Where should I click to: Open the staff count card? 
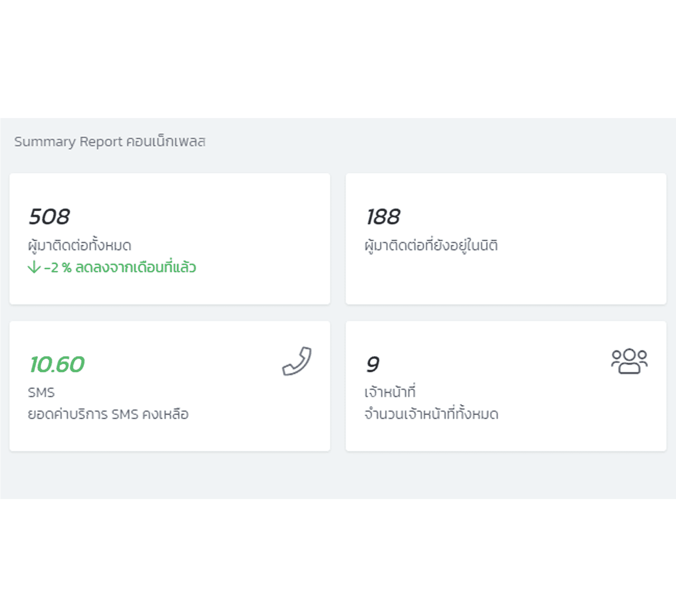coord(506,386)
